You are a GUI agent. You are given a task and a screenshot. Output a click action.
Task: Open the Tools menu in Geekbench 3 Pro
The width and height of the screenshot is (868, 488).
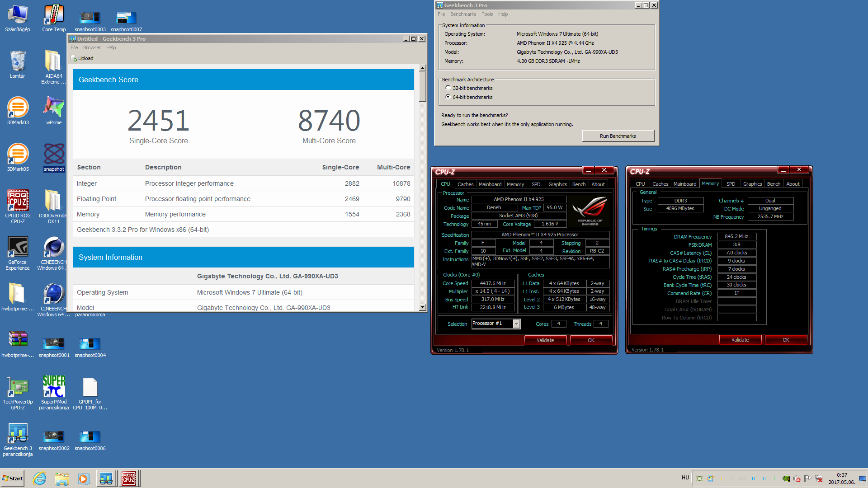(x=487, y=14)
